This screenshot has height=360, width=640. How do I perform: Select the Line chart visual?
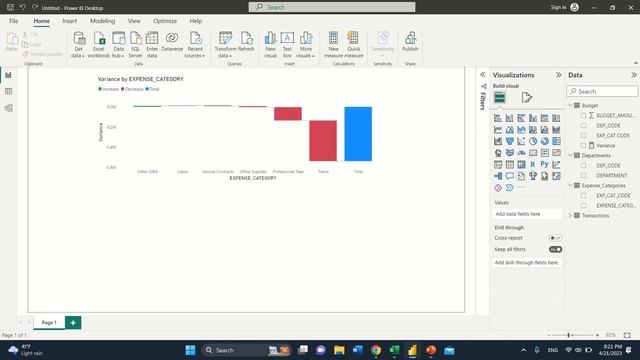(498, 130)
